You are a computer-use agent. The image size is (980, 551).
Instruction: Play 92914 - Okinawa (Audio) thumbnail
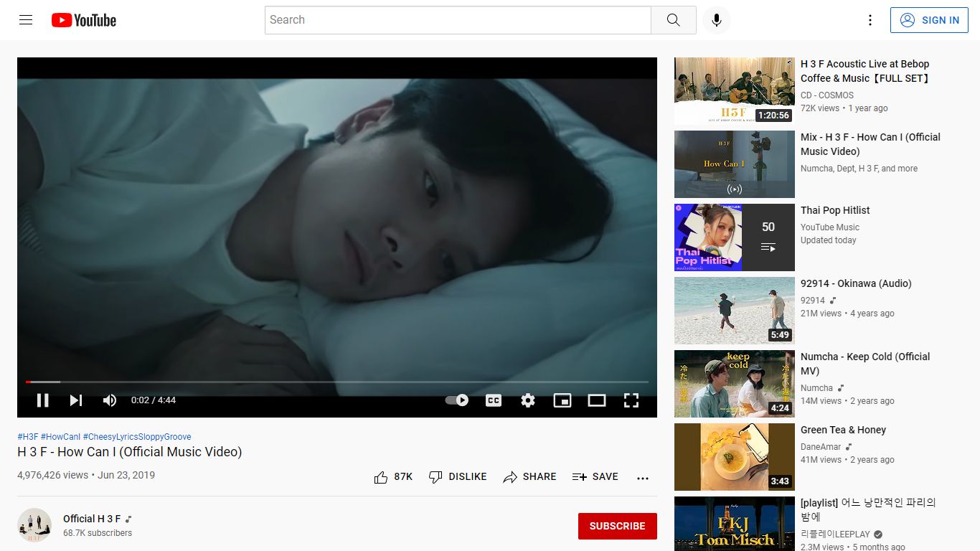pos(735,311)
